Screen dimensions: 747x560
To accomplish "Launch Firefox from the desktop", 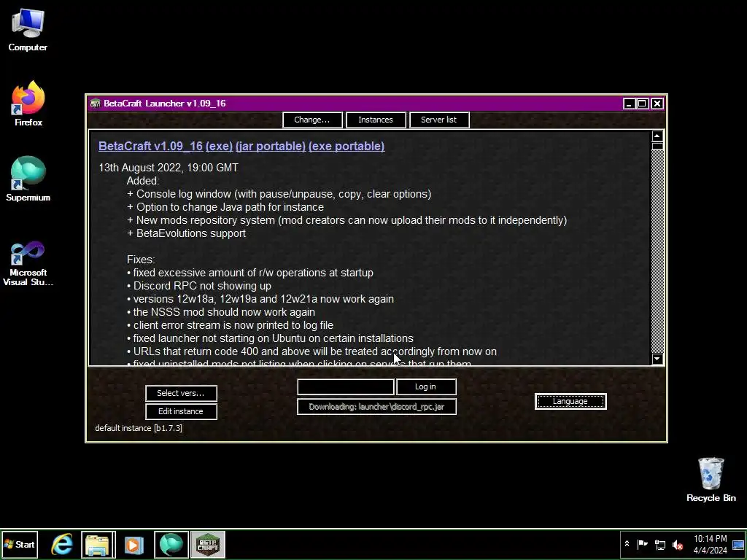I will [x=28, y=104].
